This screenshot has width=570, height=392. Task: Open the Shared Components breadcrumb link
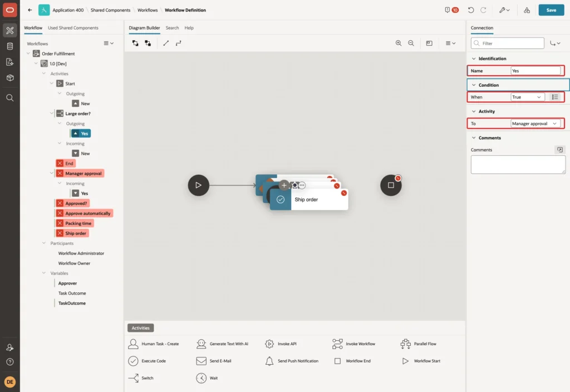111,10
